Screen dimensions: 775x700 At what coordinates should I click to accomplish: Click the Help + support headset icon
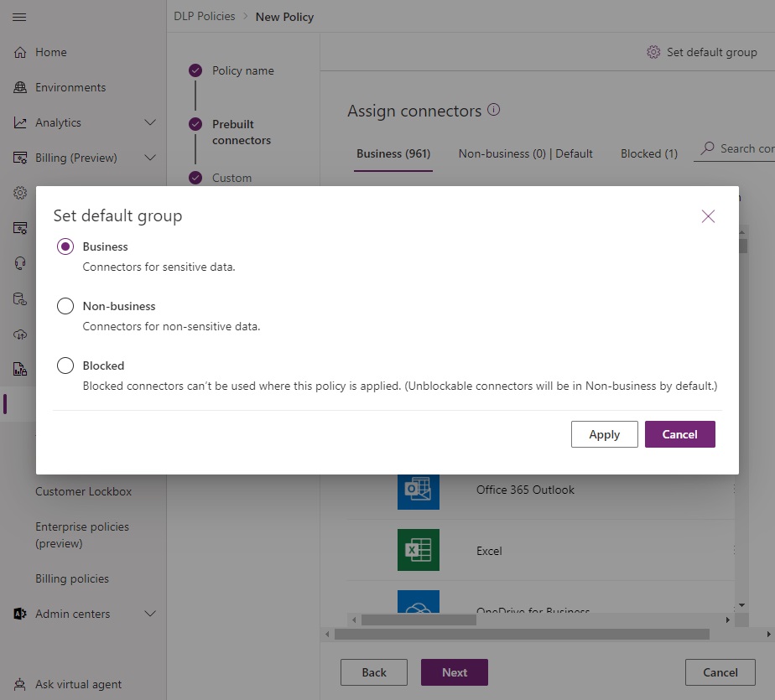tap(20, 262)
